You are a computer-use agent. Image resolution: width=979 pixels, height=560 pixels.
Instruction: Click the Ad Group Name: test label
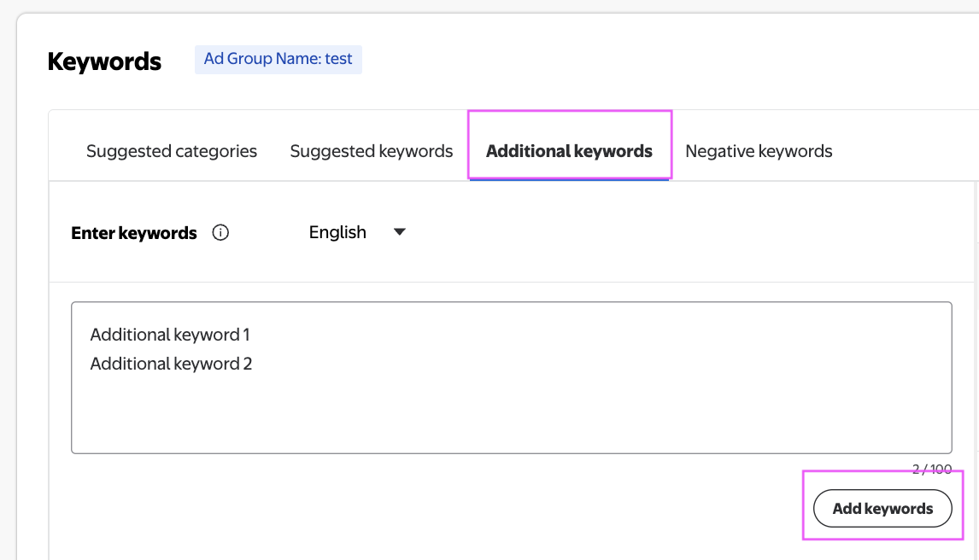[x=278, y=59]
